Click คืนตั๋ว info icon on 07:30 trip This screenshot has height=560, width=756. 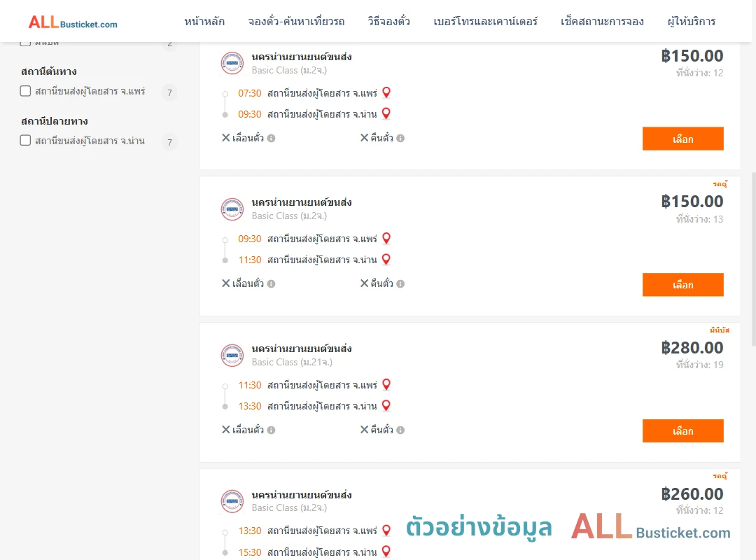tap(400, 139)
